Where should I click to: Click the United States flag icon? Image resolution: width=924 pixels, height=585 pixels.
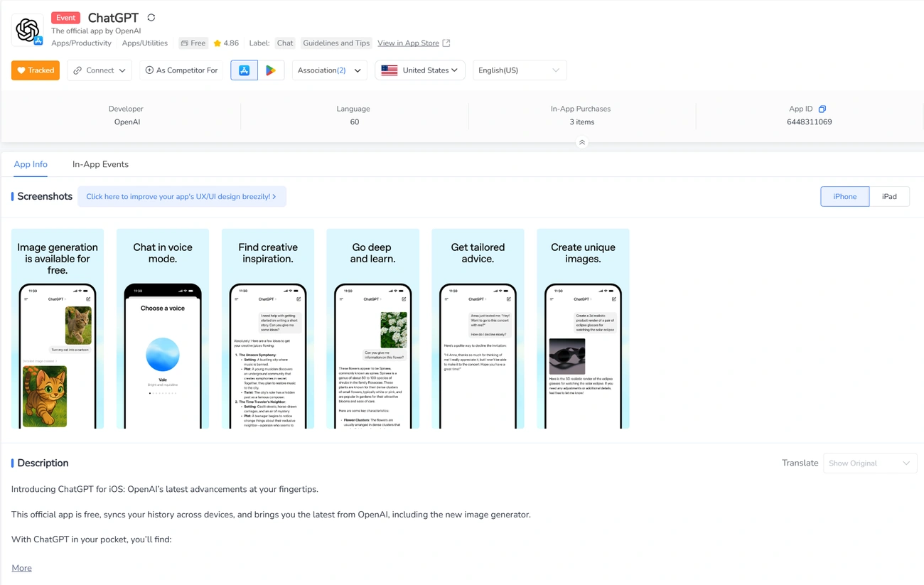point(388,70)
